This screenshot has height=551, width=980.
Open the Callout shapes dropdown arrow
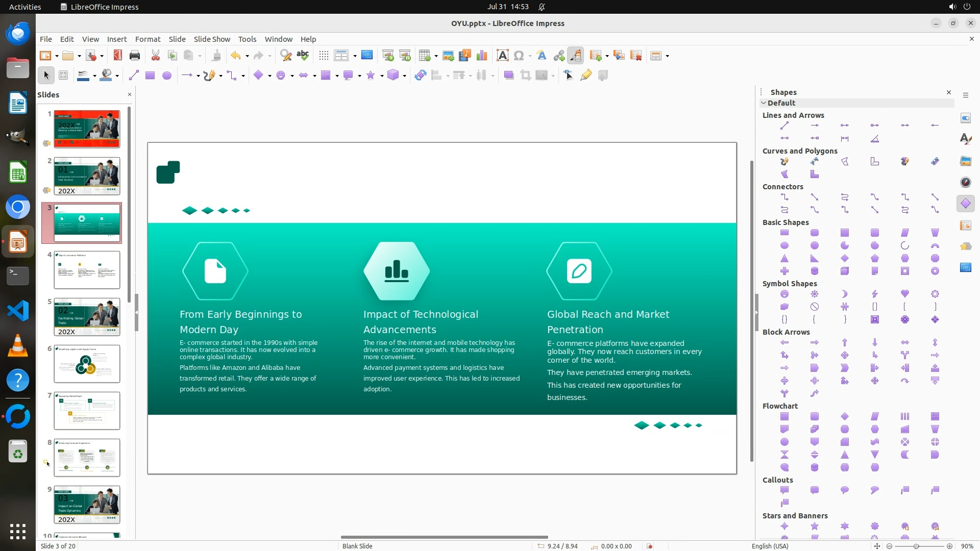[359, 76]
